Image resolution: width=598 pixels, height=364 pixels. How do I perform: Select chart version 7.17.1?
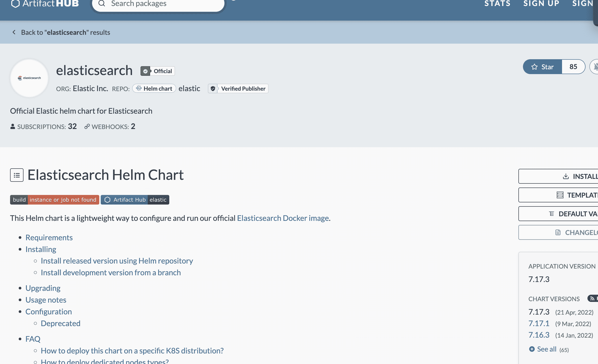(x=539, y=323)
